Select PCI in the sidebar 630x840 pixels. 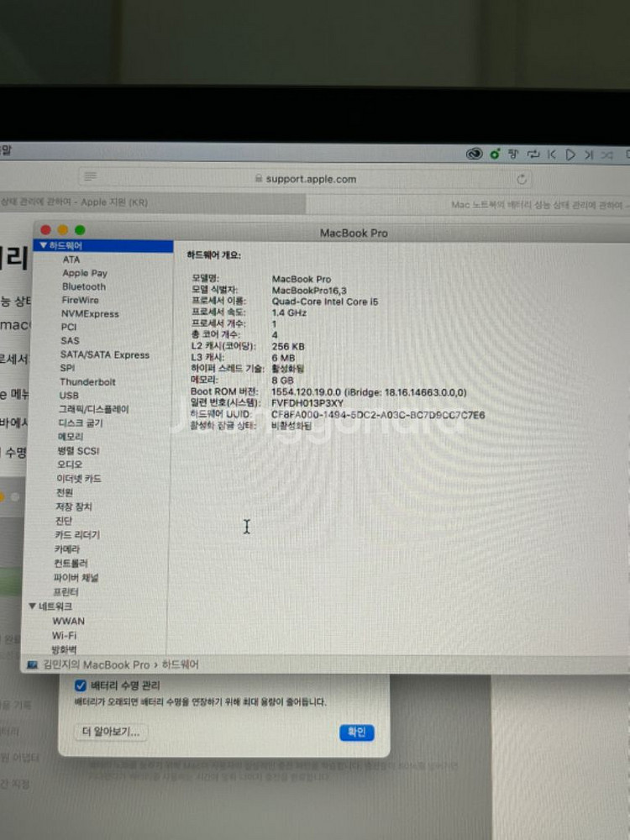point(69,327)
